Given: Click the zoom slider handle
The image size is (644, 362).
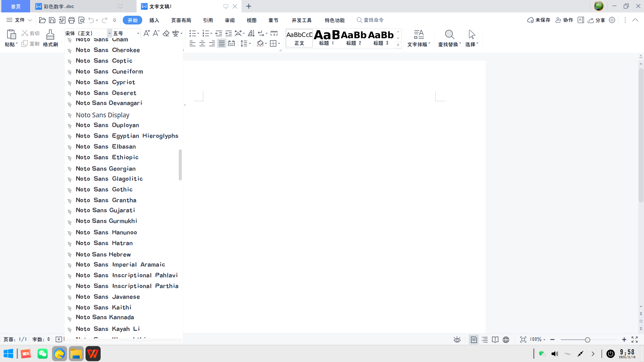Looking at the screenshot, I should (x=587, y=340).
